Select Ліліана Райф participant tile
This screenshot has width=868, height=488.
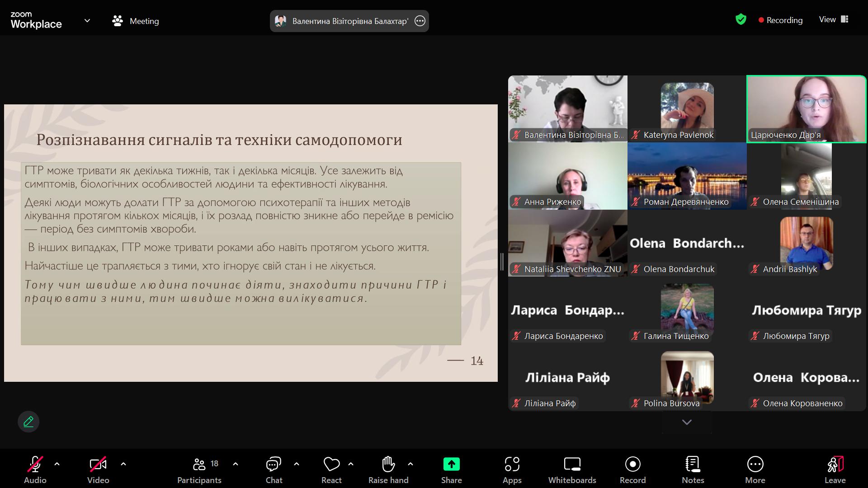568,377
